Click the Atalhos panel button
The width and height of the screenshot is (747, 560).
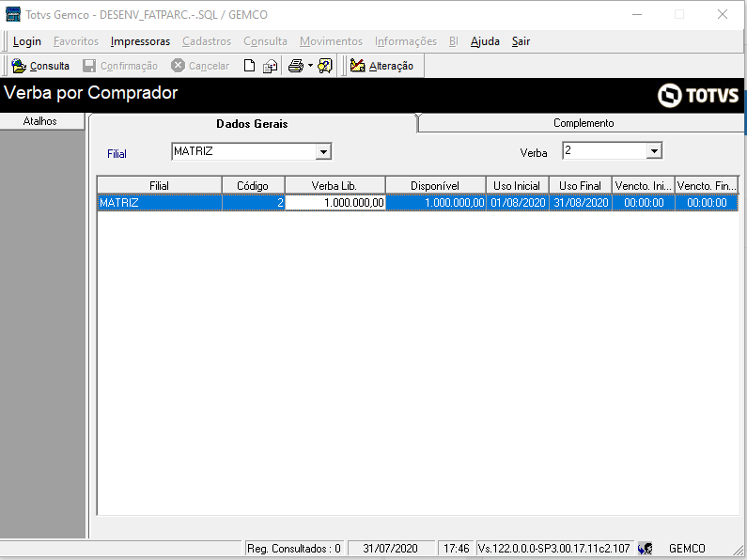[42, 121]
